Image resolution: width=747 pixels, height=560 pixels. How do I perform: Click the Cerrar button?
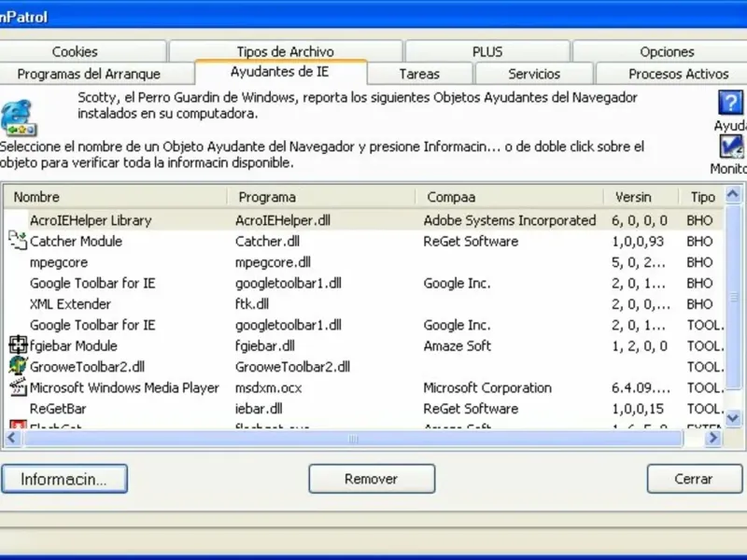pyautogui.click(x=694, y=479)
